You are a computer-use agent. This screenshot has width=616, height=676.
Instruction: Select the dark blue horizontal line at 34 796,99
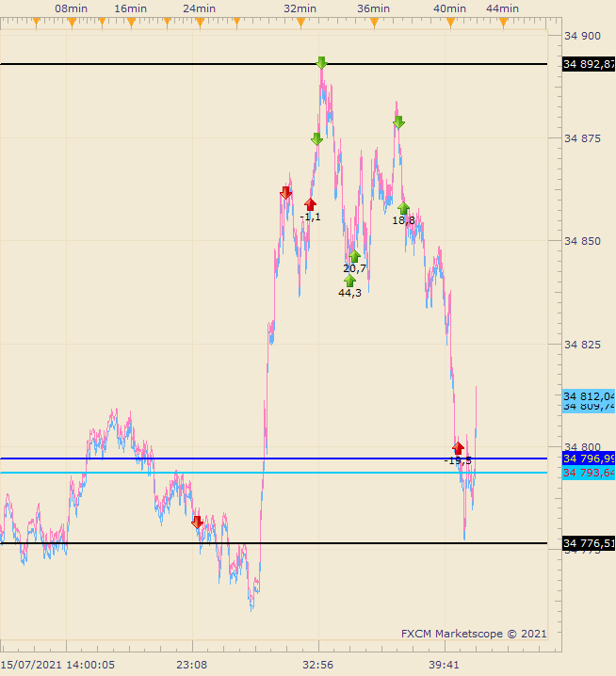pos(273,459)
